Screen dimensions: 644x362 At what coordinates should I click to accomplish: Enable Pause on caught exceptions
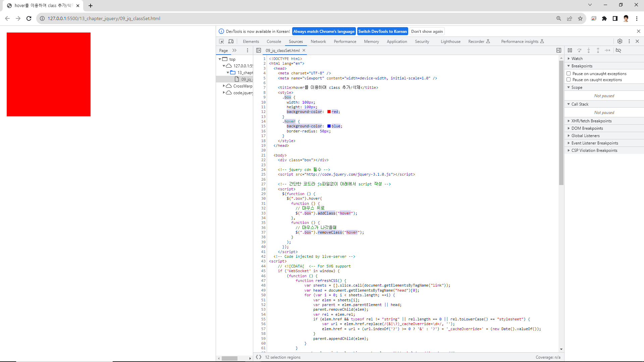(569, 79)
